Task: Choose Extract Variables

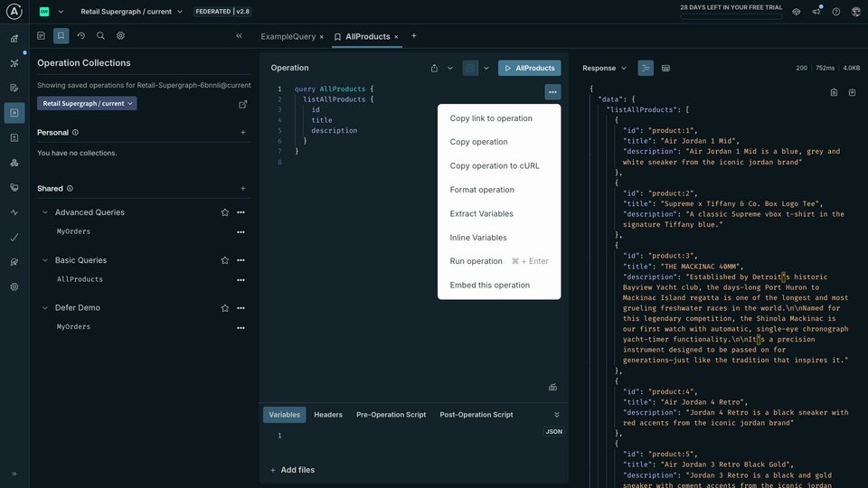Action: click(x=481, y=213)
